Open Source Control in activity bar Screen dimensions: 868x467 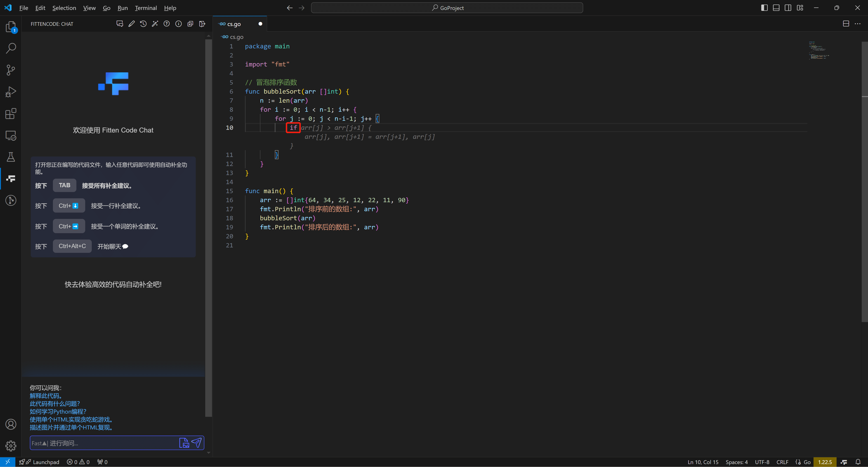coord(11,70)
